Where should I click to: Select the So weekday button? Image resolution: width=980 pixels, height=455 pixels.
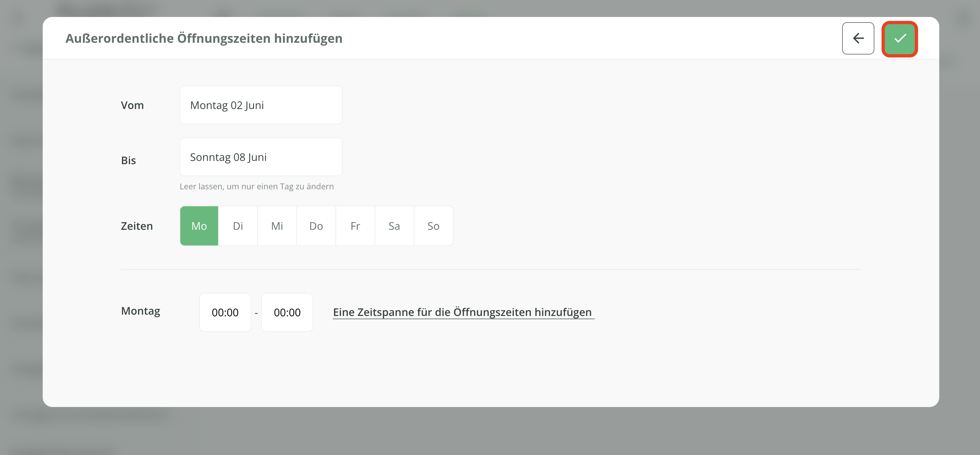[x=433, y=226]
